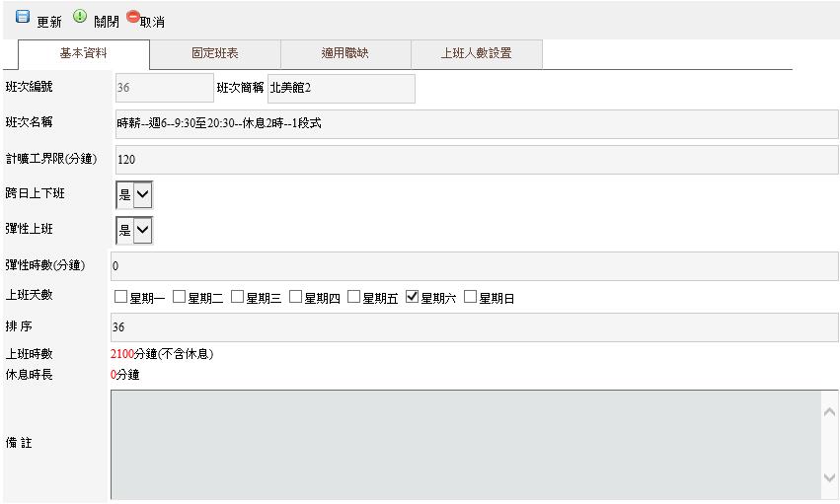Image resolution: width=840 pixels, height=504 pixels.
Task: Switch to the 固定班表 tab
Action: (x=215, y=54)
